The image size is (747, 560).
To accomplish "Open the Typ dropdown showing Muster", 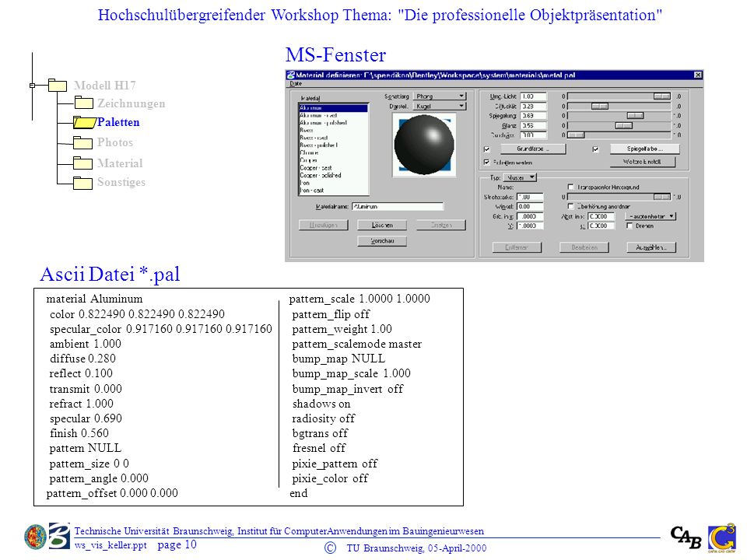I will (520, 177).
